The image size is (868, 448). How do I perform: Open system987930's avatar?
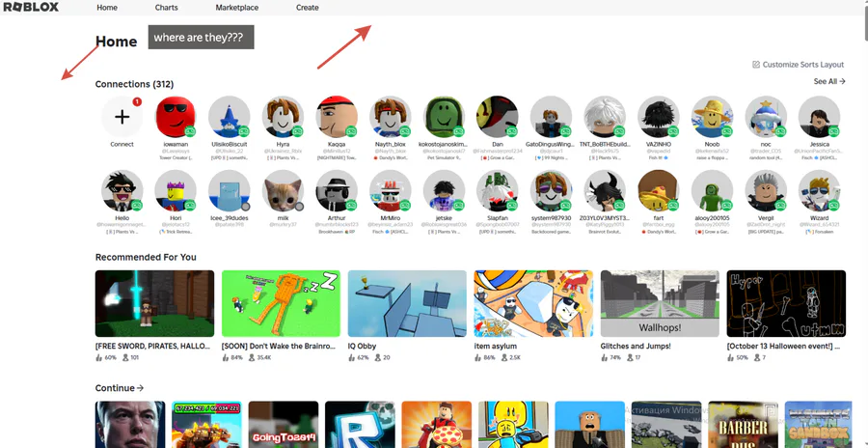click(551, 191)
